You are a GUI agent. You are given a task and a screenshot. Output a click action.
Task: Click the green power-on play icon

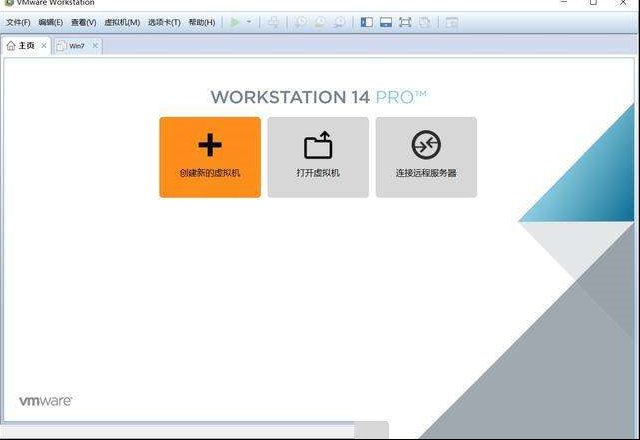tap(235, 22)
